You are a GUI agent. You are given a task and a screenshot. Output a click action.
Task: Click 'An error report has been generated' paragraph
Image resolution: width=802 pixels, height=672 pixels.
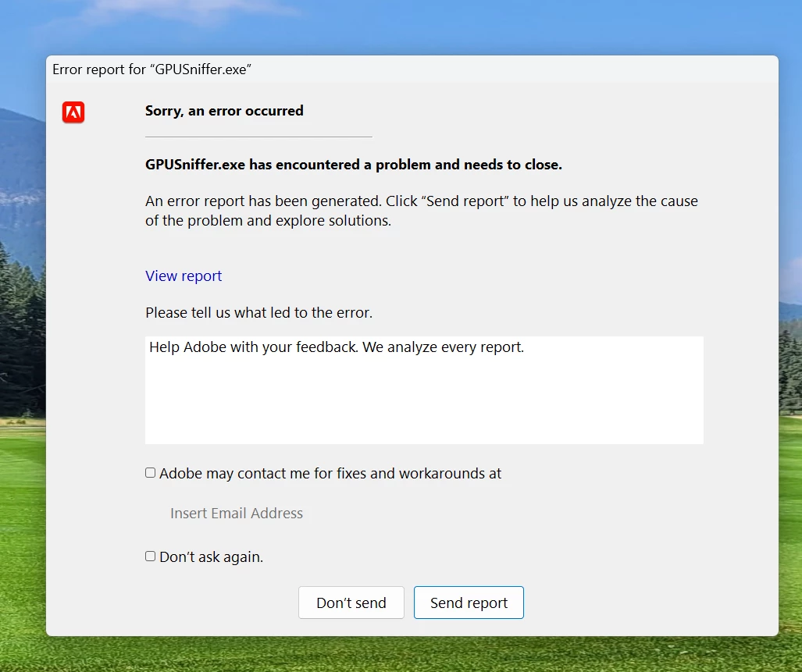click(x=422, y=211)
